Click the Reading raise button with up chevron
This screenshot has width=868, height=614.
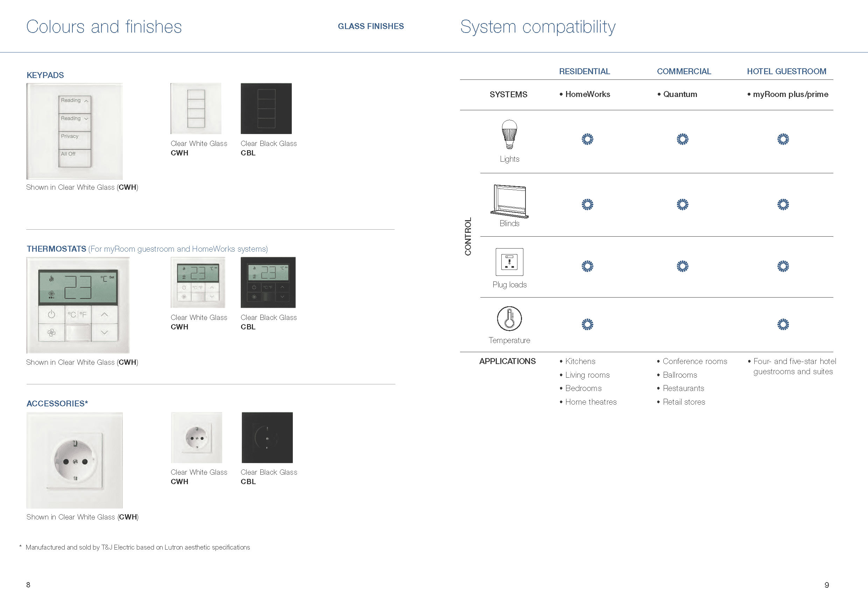75,104
